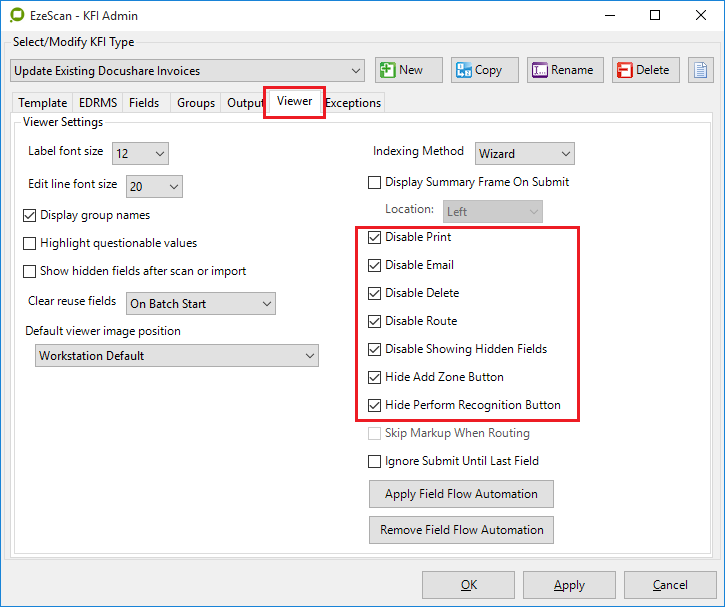This screenshot has height=607, width=725.
Task: Open the KFI Type selection combo box
Action: (188, 71)
